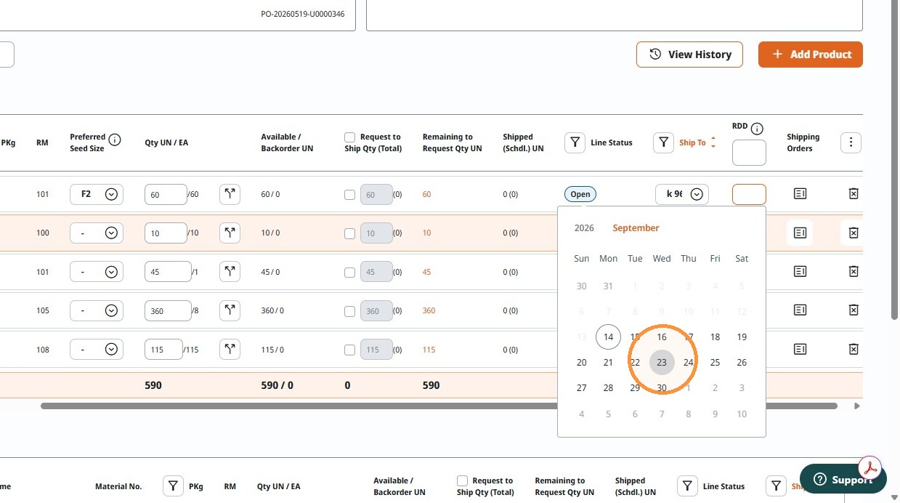
Task: Split the line with quantity 360
Action: [230, 311]
